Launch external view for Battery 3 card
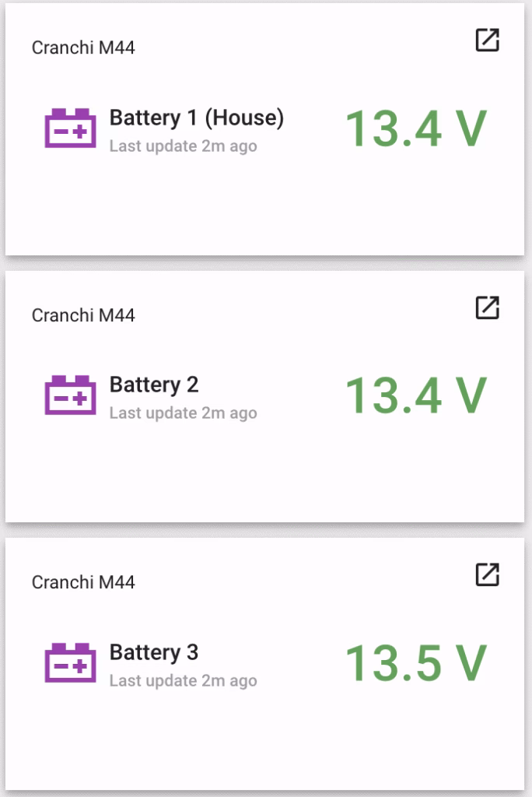This screenshot has width=532, height=797. [487, 575]
